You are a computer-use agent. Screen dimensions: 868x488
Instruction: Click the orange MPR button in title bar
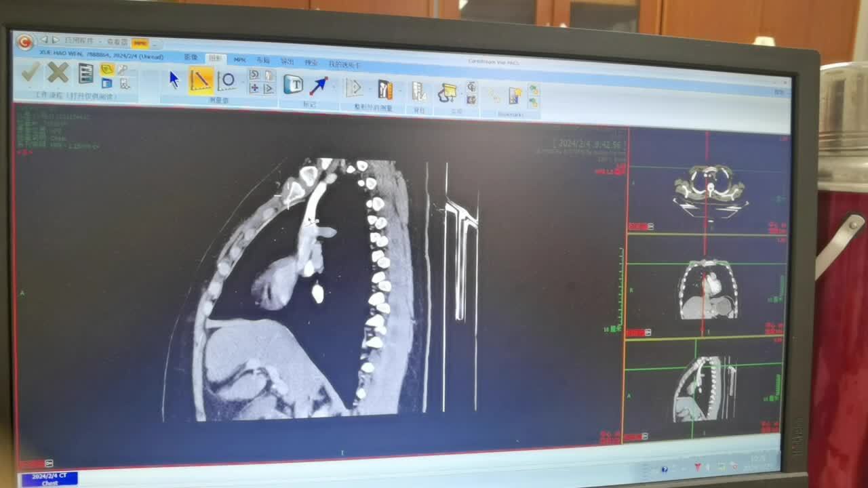click(x=140, y=43)
